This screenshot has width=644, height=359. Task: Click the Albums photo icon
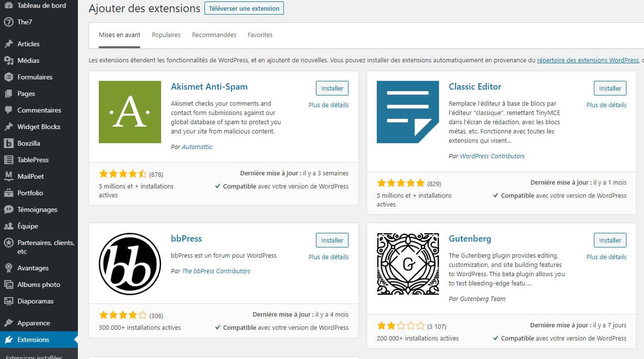coord(8,284)
